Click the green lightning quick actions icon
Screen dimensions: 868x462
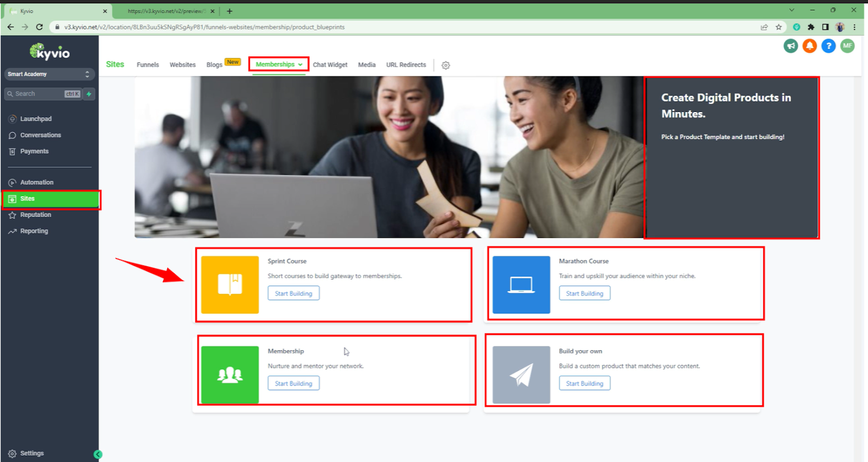click(89, 94)
